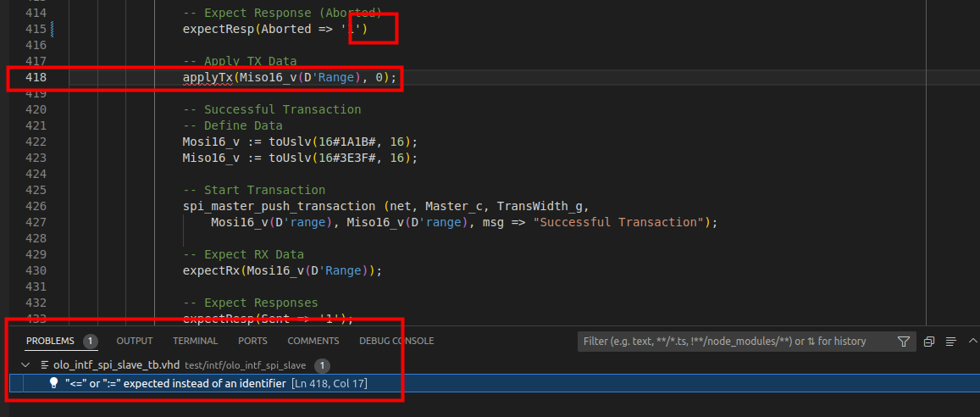
Task: Click line number 422 in the gutter
Action: pyautogui.click(x=36, y=142)
